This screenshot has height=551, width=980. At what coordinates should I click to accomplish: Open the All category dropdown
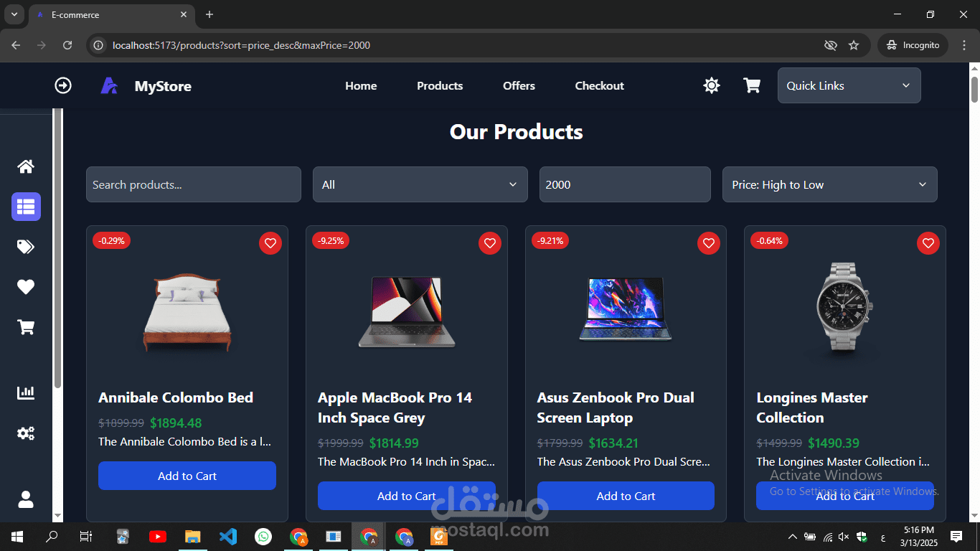tap(420, 184)
